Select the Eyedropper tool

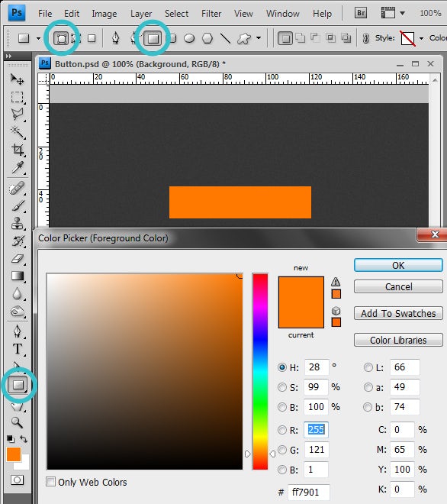17,167
